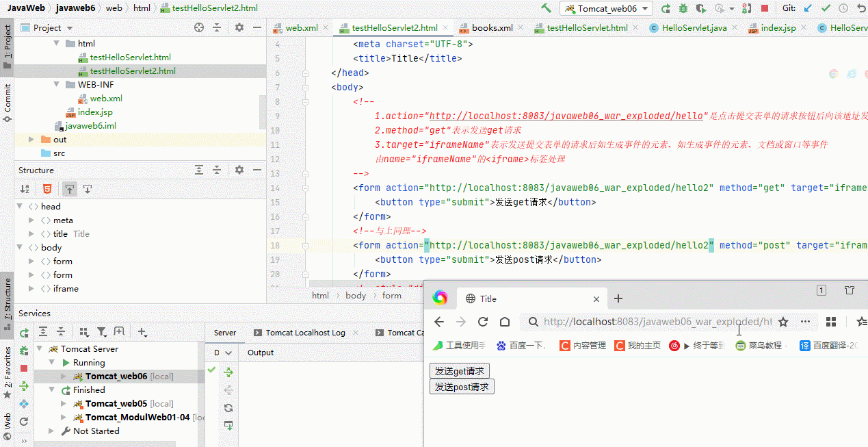Open the 2: Favorites tool window tab
868x447 pixels.
[x=8, y=372]
